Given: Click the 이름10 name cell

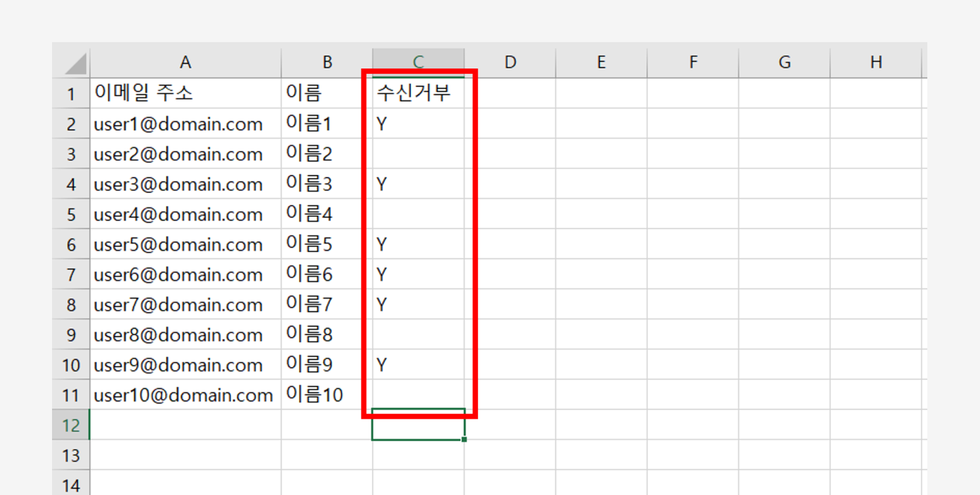Looking at the screenshot, I should [327, 396].
